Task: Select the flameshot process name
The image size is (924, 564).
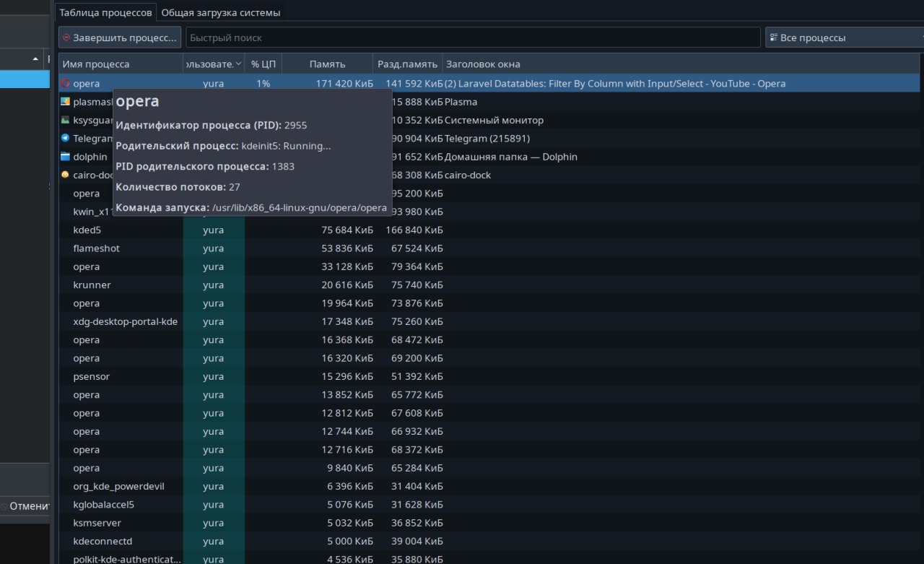Action: point(97,248)
